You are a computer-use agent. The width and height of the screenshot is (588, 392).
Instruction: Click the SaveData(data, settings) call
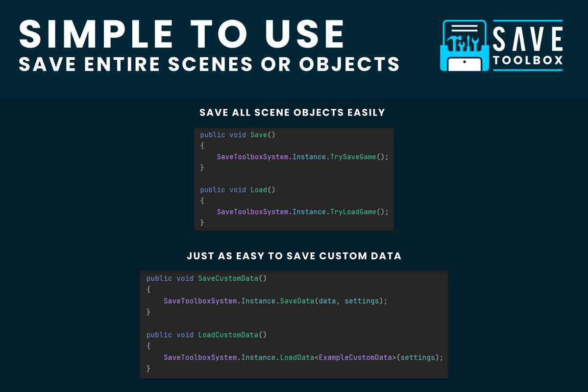(333, 300)
